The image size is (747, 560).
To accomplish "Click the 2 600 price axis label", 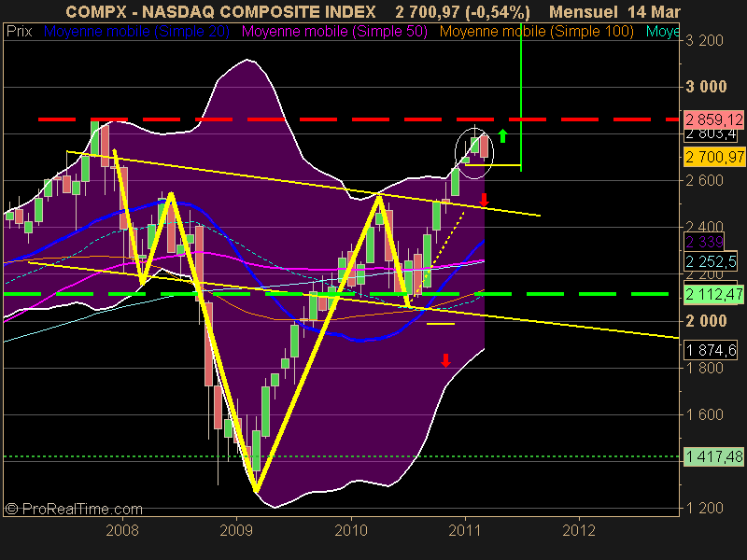I will pos(705,180).
